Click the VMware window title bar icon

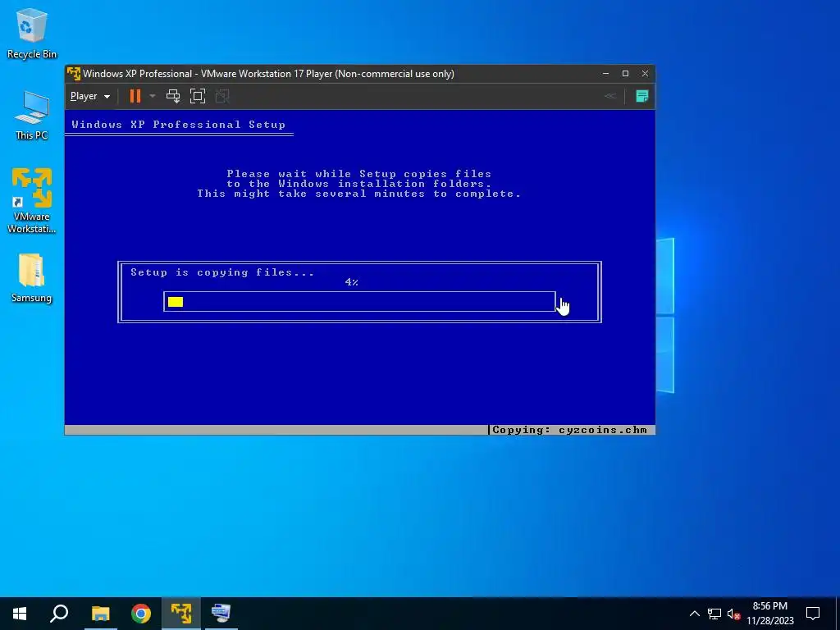tap(73, 74)
